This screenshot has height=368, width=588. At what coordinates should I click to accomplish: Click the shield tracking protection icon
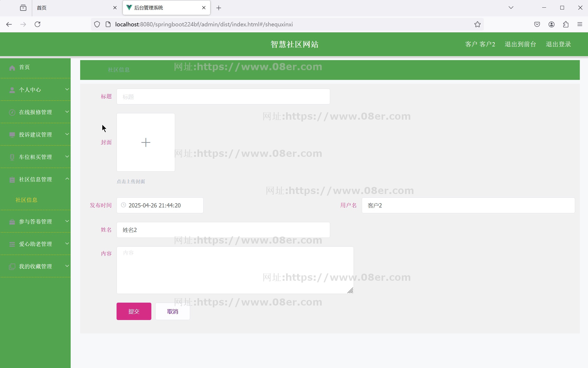pyautogui.click(x=97, y=24)
